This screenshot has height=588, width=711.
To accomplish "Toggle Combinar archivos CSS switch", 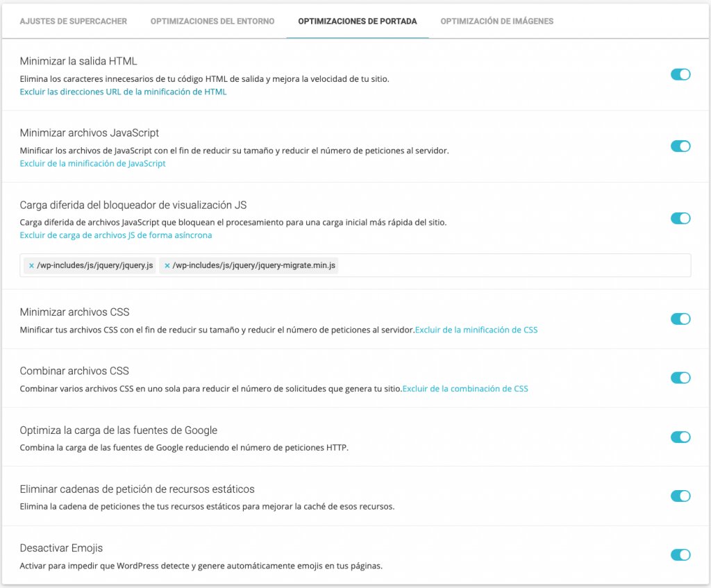I will click(680, 378).
